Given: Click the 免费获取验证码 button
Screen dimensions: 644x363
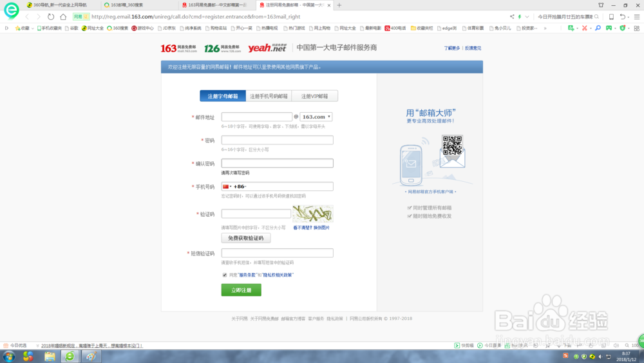Looking at the screenshot, I should (x=245, y=238).
